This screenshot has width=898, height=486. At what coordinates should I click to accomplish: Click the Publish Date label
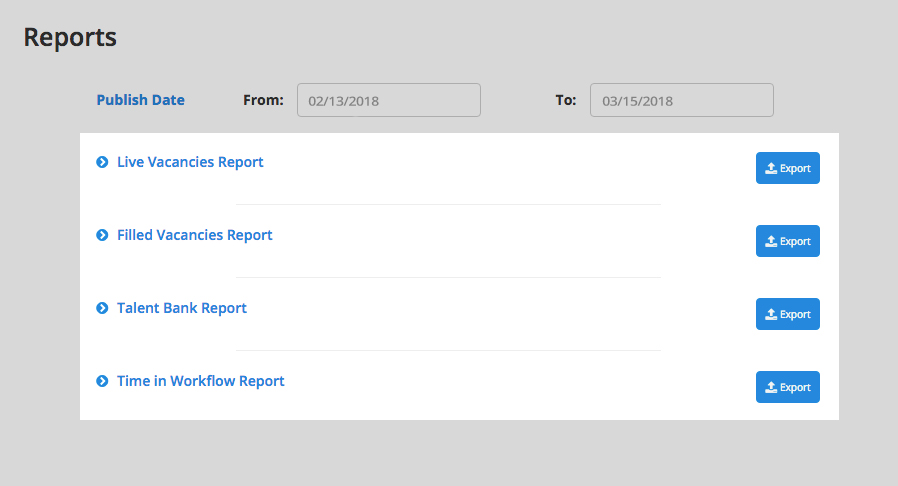pos(140,100)
